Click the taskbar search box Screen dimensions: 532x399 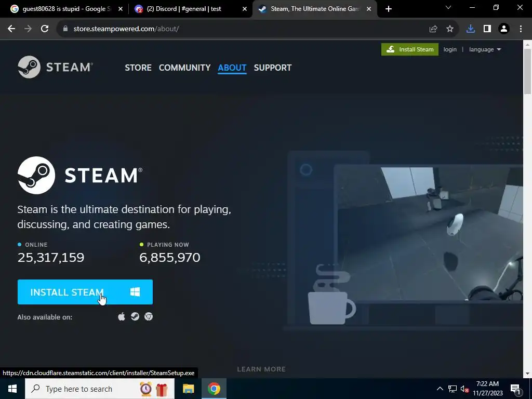point(99,389)
